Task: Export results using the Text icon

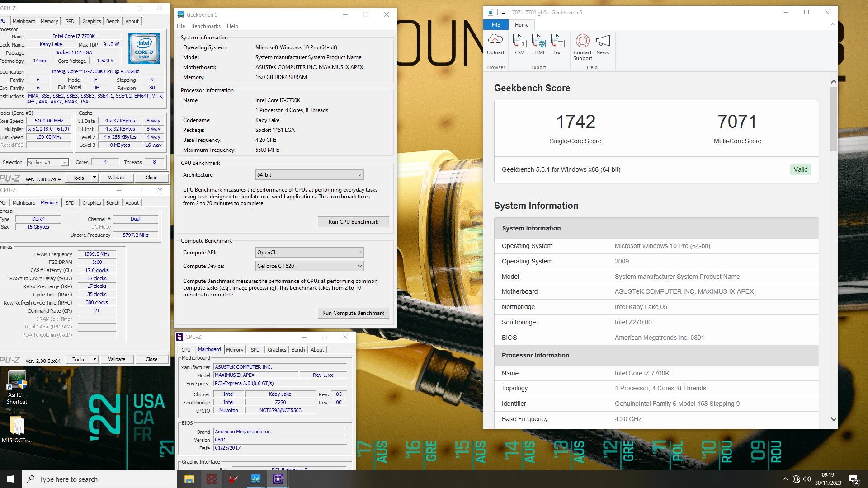Action: pyautogui.click(x=557, y=45)
